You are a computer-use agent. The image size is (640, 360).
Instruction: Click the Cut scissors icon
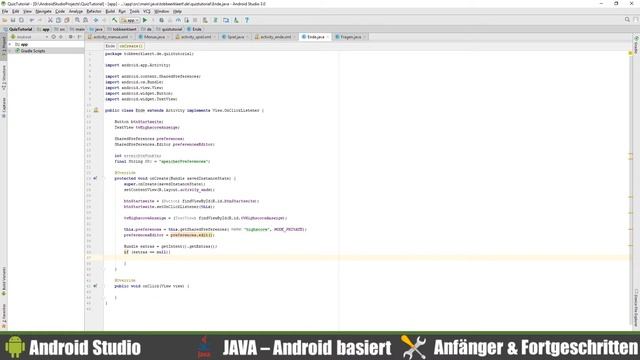50,20
